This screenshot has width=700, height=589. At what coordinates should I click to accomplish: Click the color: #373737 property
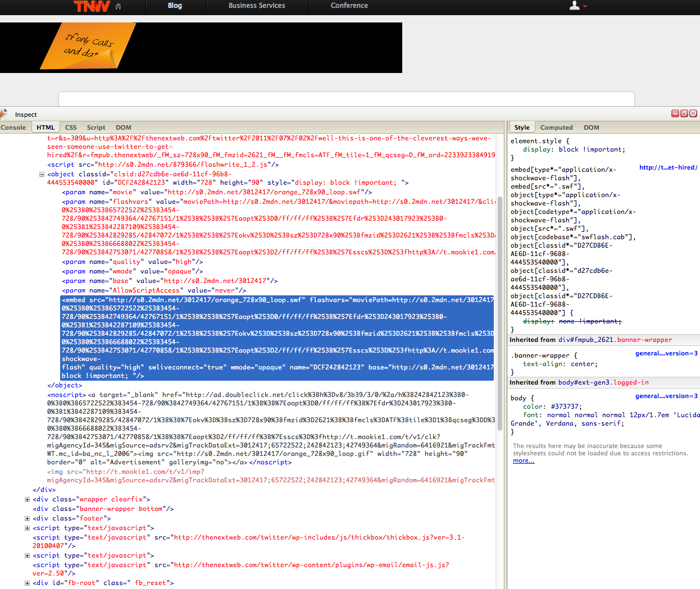552,407
